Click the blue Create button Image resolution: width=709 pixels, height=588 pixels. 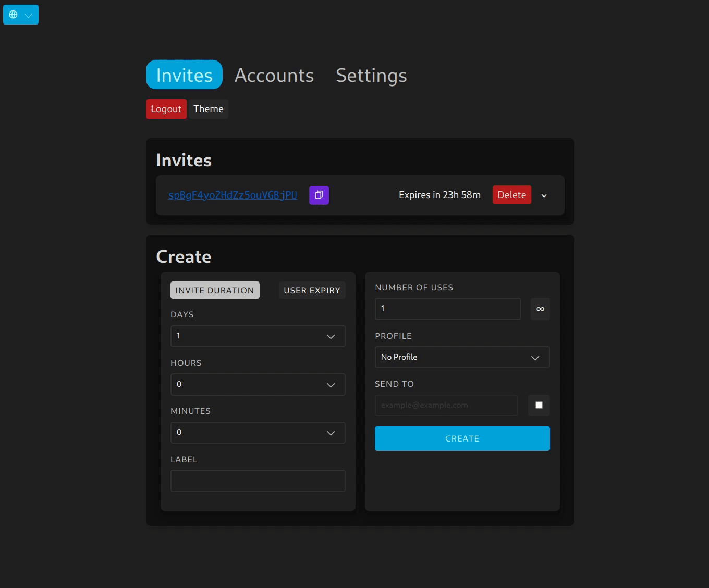tap(462, 438)
